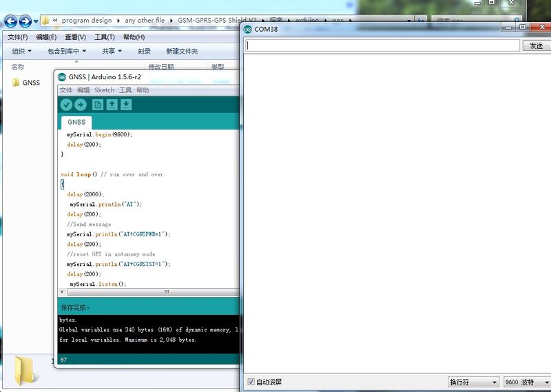This screenshot has height=392, width=551.
Task: Open 文件(F) menu in Explorer
Action: tap(18, 37)
